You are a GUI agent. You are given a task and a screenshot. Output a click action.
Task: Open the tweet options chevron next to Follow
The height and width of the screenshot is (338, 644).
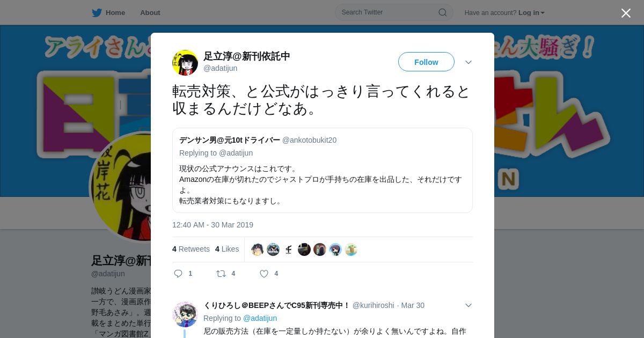pyautogui.click(x=469, y=62)
